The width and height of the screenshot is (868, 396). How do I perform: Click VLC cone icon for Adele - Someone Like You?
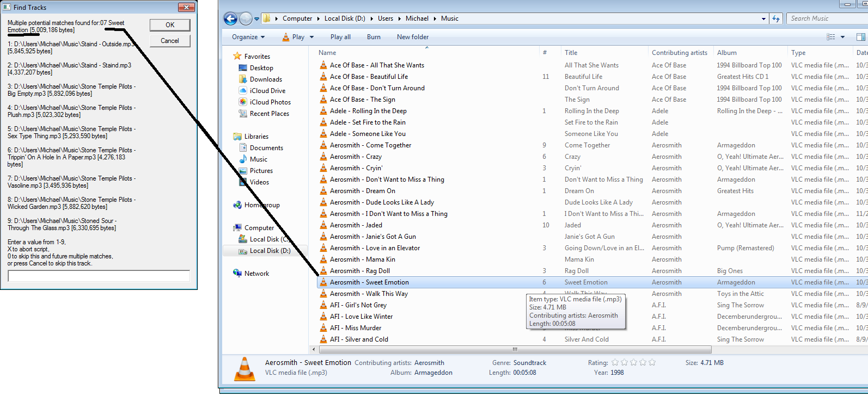coord(323,134)
